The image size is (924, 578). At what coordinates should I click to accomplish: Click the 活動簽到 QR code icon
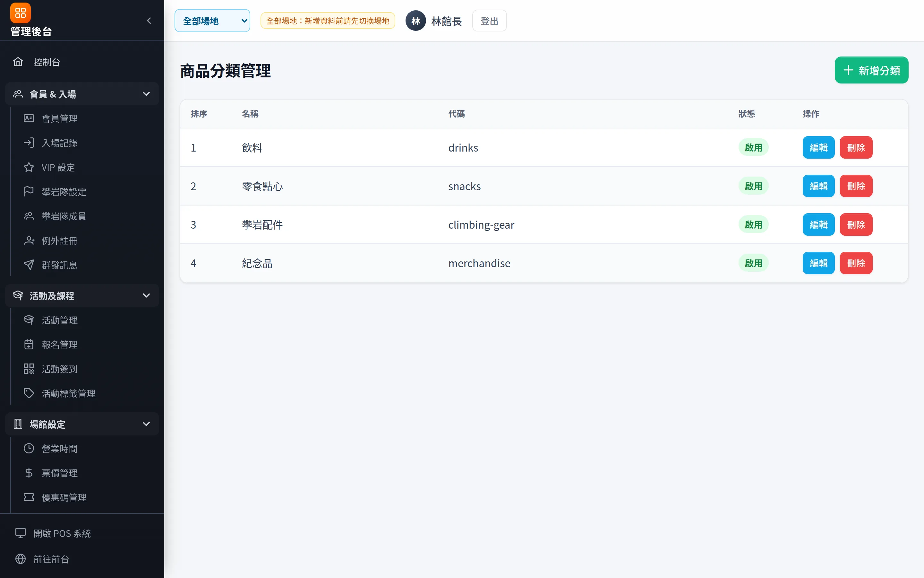click(x=29, y=369)
